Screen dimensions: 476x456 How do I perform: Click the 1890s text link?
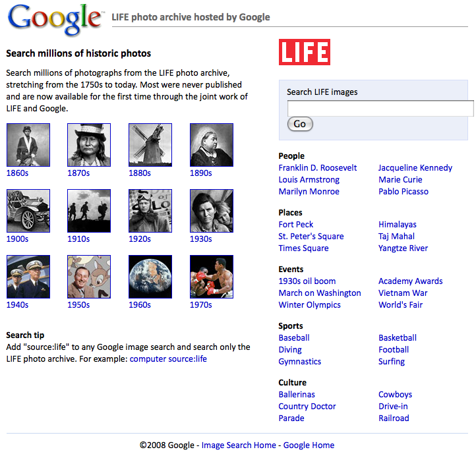(201, 173)
